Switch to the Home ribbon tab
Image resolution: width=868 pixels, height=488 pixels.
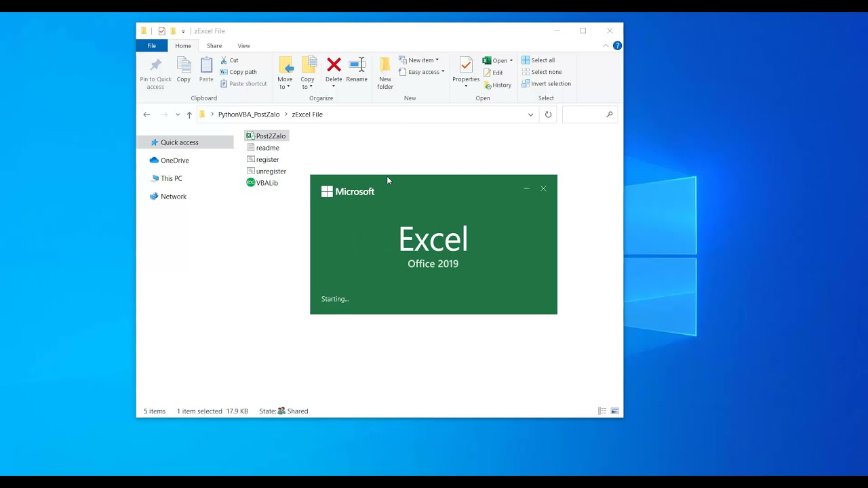tap(183, 45)
